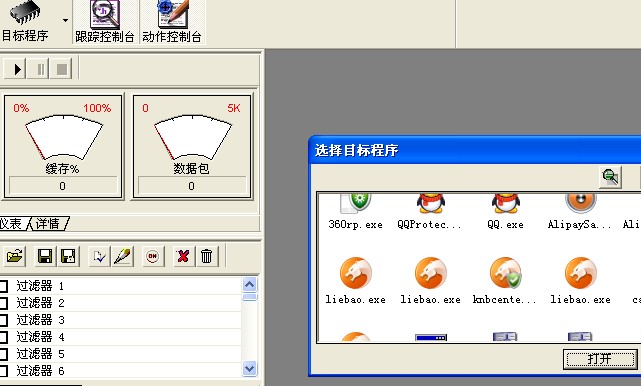Click the 目标程序 chip icon

(x=25, y=12)
